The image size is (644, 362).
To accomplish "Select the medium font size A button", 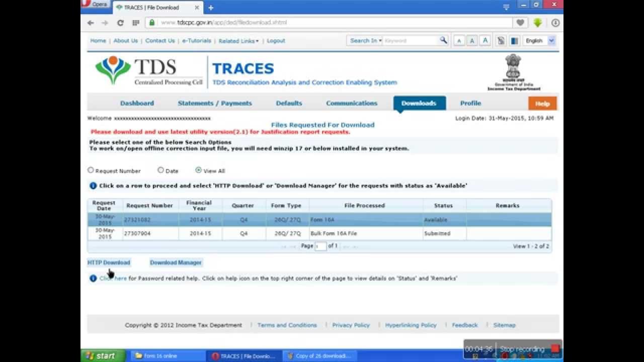I will pyautogui.click(x=472, y=41).
